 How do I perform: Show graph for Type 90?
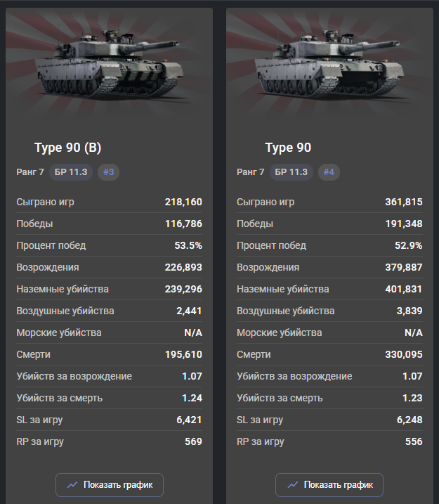click(x=329, y=485)
